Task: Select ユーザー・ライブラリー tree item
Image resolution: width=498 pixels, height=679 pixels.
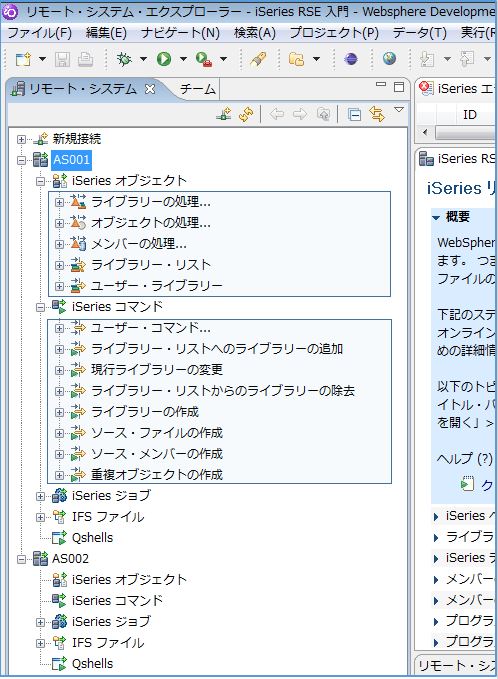Action: tap(157, 286)
